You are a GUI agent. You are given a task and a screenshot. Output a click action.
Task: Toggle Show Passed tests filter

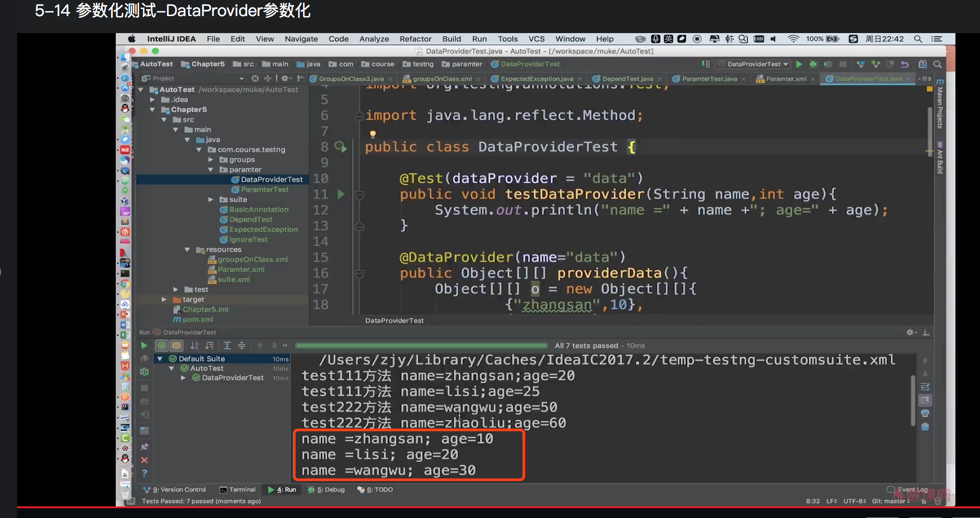162,345
